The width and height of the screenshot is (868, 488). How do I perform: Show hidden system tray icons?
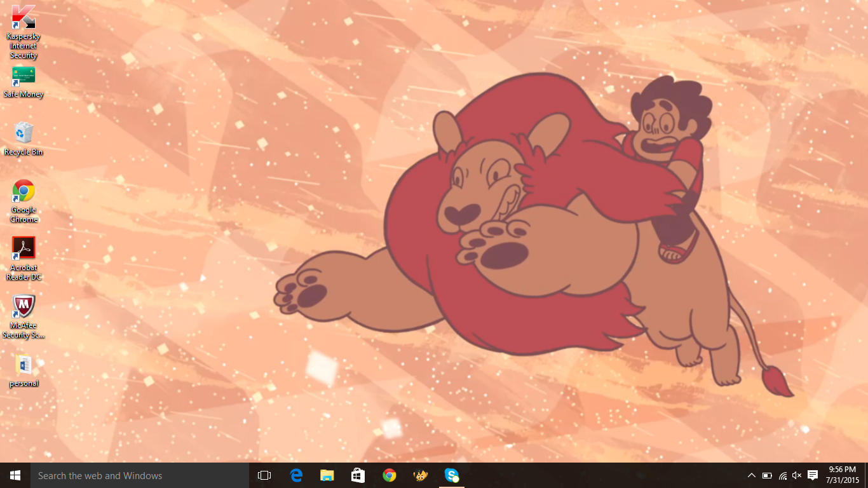tap(751, 475)
